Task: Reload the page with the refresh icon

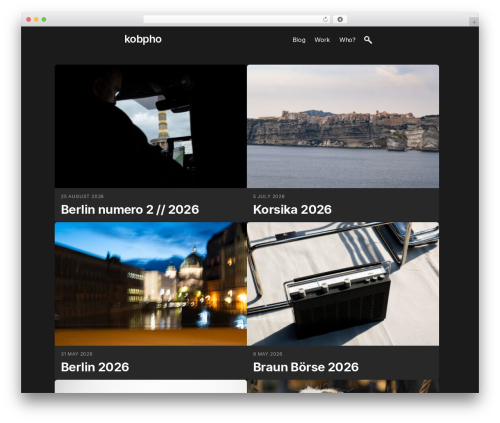Action: pos(325,20)
